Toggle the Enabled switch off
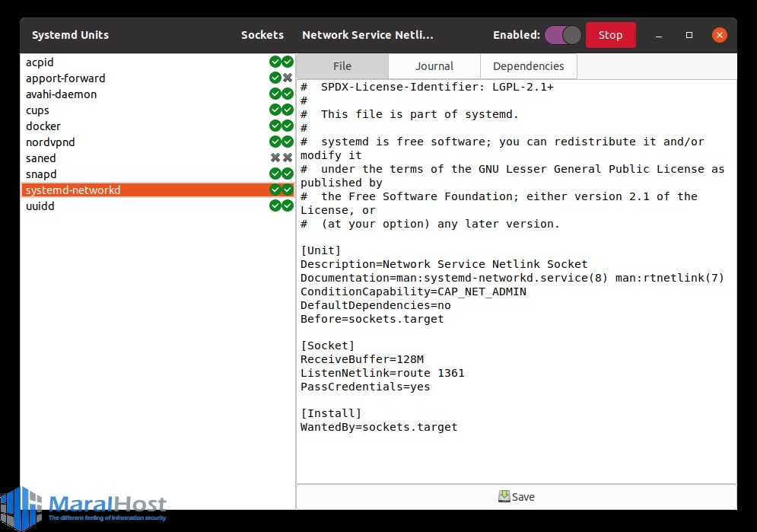 pyautogui.click(x=563, y=35)
